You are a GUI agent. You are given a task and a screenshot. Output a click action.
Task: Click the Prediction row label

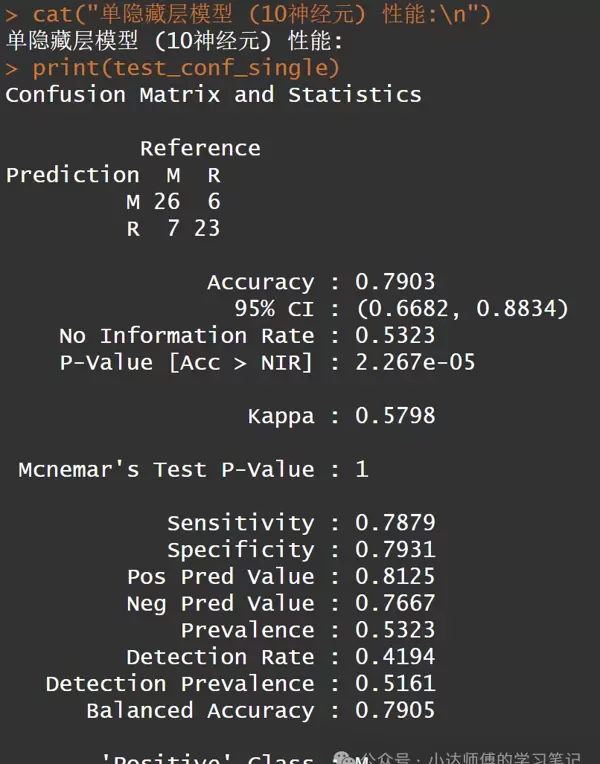[73, 175]
